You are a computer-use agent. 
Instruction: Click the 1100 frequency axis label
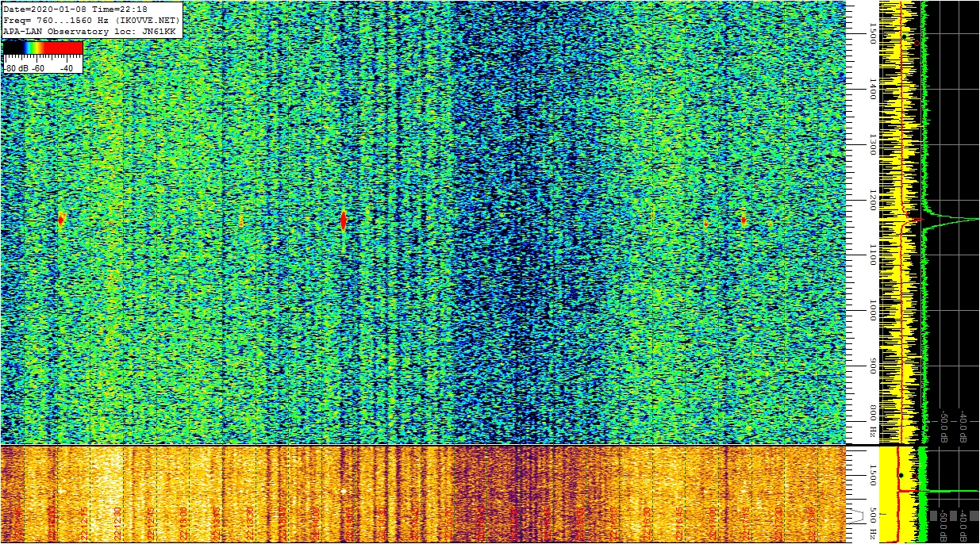pyautogui.click(x=873, y=255)
